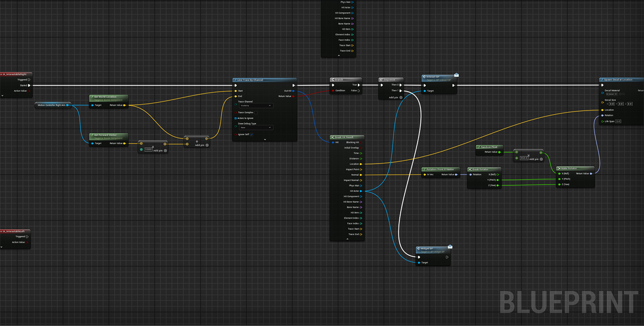Click the Then 0 pin on Sequence
Viewport: 644px width, 326px height.
click(x=401, y=85)
